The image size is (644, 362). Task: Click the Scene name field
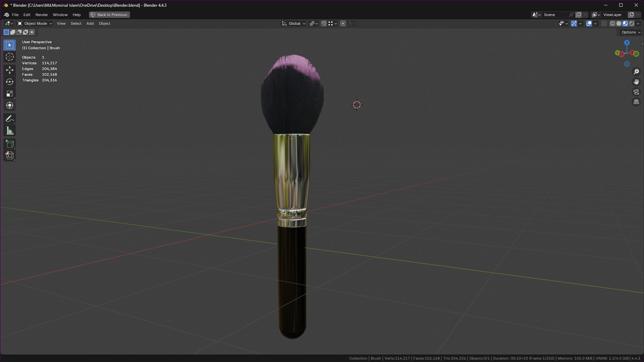click(555, 15)
